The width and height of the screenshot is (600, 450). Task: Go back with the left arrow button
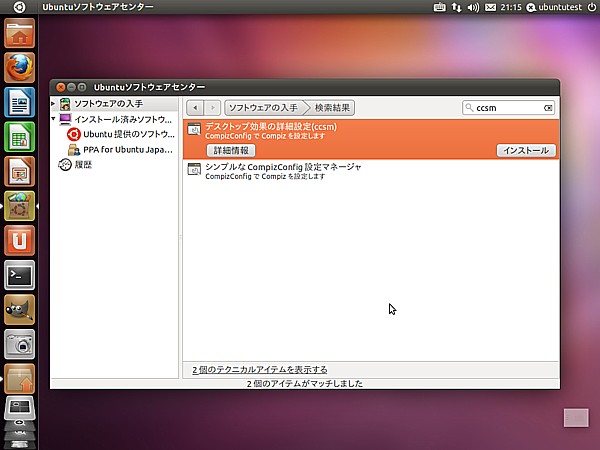click(195, 108)
